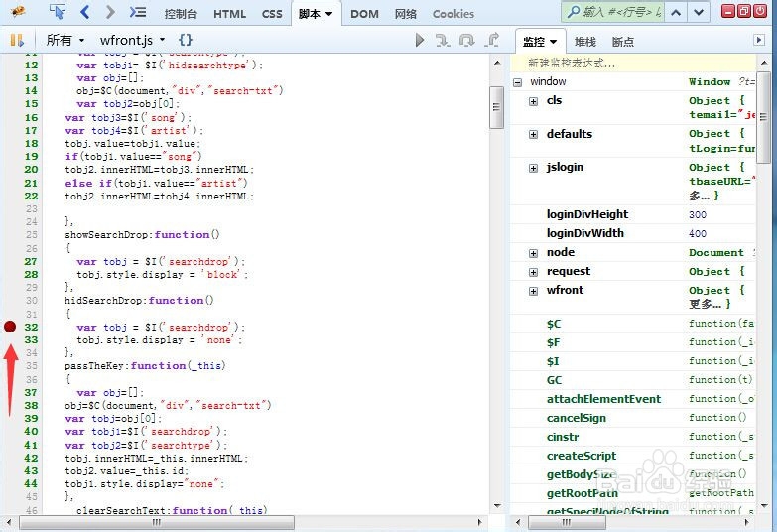Open the wfront.js file selector dropdown
The height and width of the screenshot is (532, 777).
[x=132, y=40]
